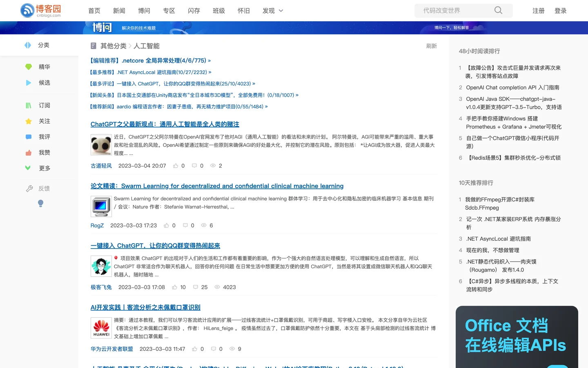Open the 其他分类 breadcrumb link
Viewport: 588px width, 368px height.
[114, 46]
